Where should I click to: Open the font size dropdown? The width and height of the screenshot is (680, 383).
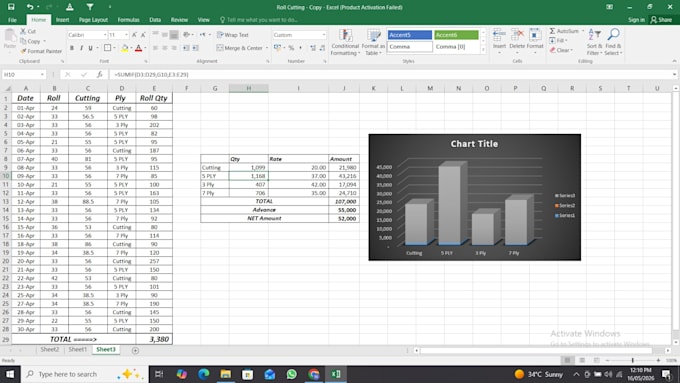(127, 35)
